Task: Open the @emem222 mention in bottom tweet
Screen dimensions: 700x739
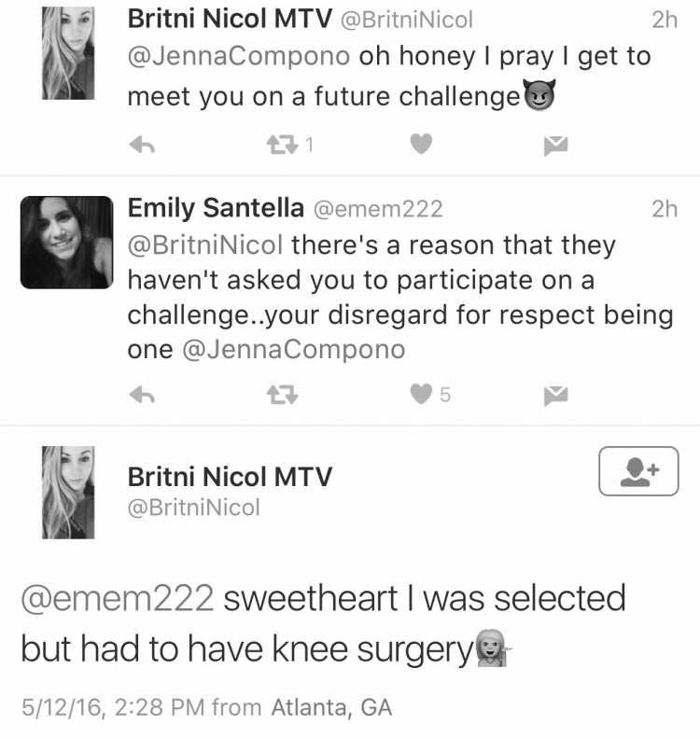Action: coord(118,598)
